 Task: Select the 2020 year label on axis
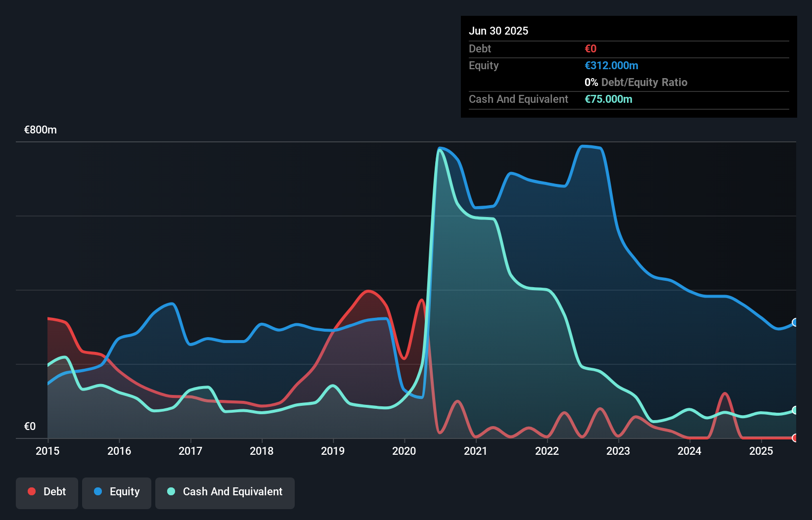click(404, 451)
